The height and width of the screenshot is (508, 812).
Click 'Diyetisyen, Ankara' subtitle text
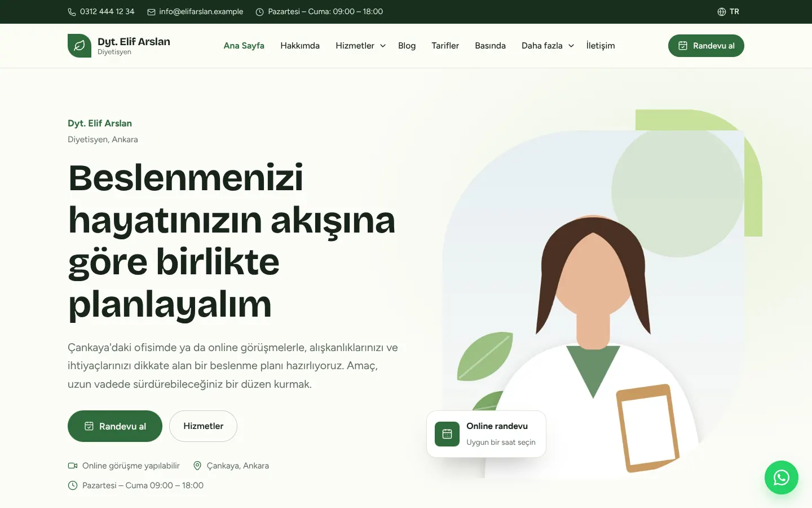tap(103, 139)
